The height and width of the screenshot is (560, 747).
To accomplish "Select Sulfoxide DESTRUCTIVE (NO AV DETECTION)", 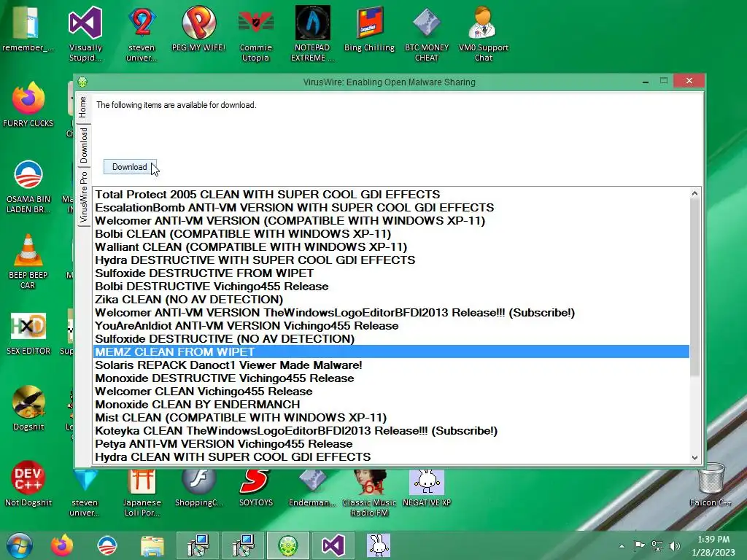I will 391,338.
